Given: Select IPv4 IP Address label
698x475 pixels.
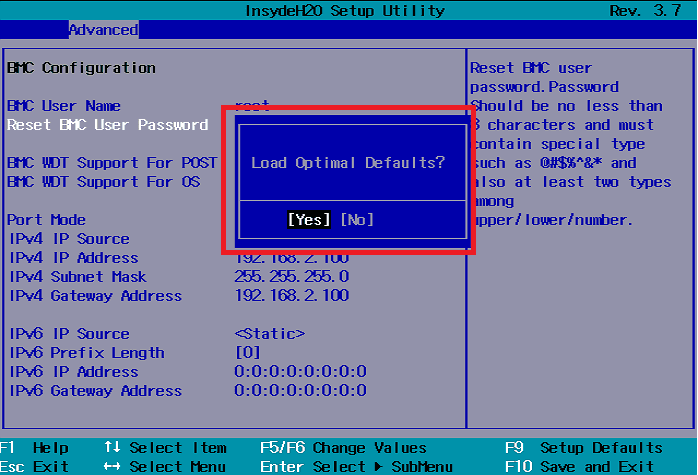Looking at the screenshot, I should coord(74,258).
